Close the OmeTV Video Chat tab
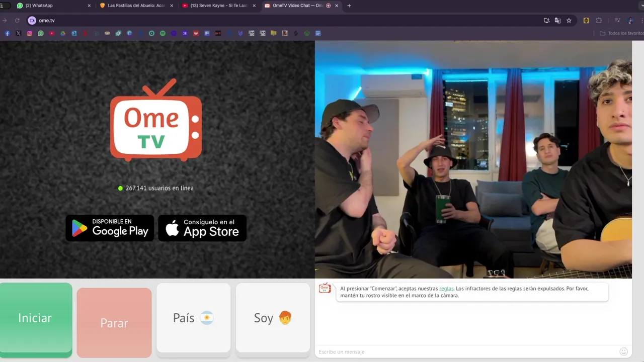Viewport: 644px width, 362px height. 337,6
